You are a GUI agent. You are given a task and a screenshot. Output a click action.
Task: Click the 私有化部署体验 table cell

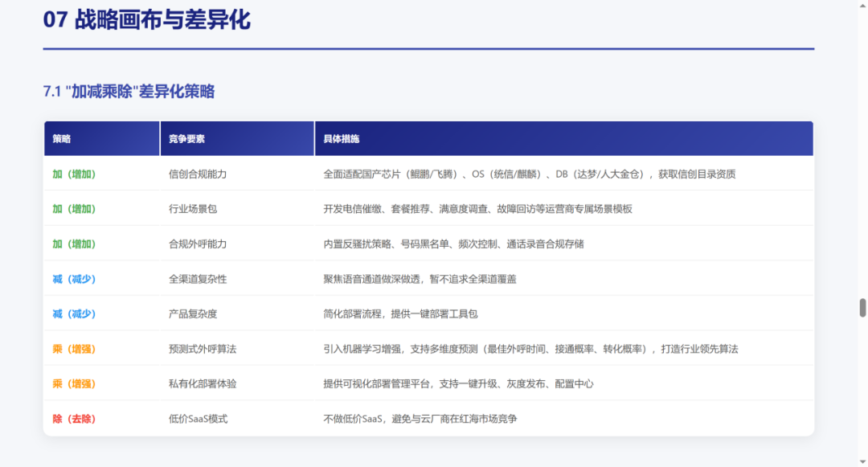(x=203, y=384)
